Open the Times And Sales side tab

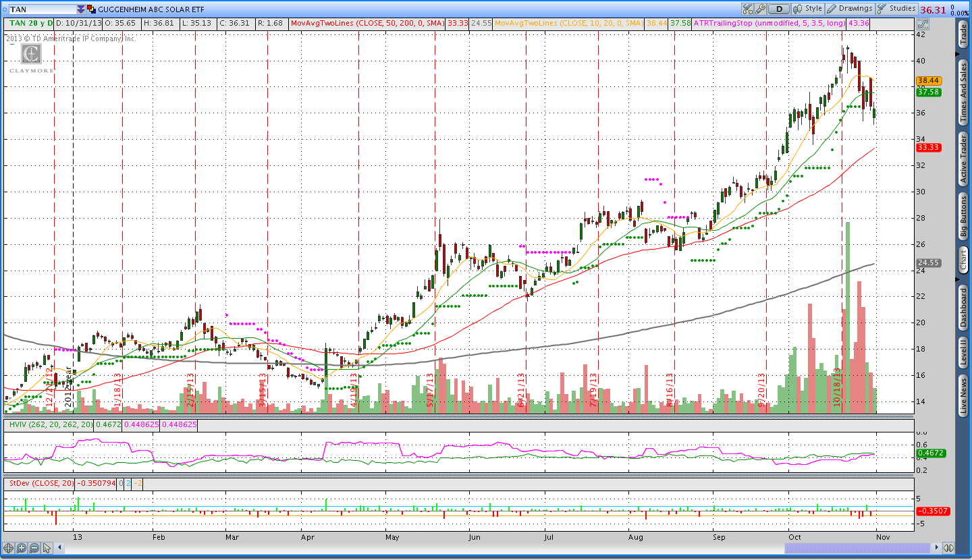tap(964, 92)
